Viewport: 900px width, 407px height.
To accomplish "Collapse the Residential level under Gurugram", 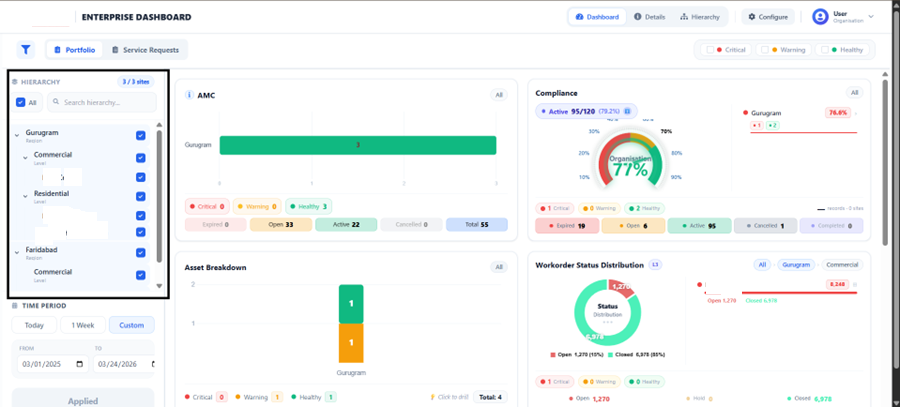I will click(x=26, y=196).
